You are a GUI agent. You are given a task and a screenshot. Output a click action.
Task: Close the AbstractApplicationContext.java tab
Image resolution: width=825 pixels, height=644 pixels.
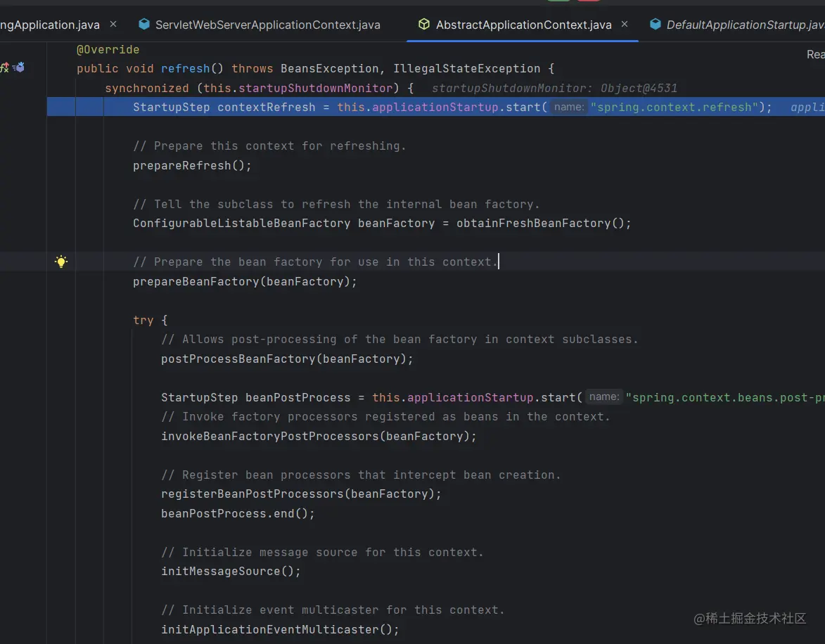[625, 24]
